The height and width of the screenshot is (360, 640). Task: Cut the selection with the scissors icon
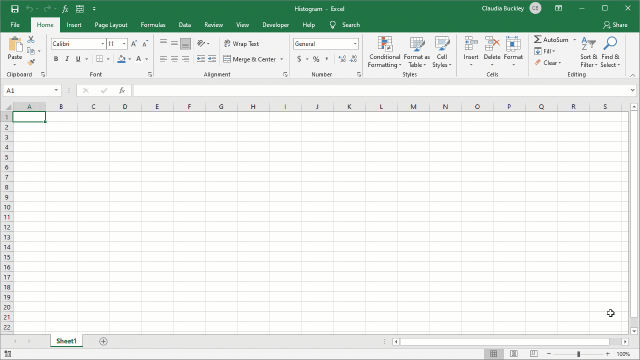click(31, 40)
